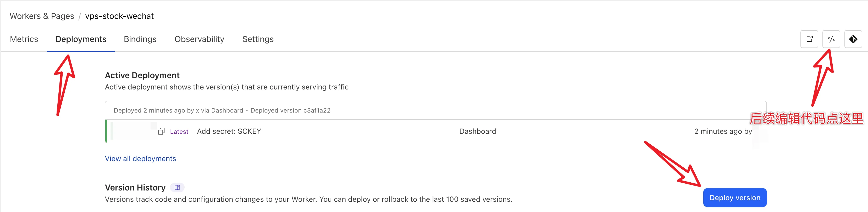Open the Settings tab

(x=258, y=39)
